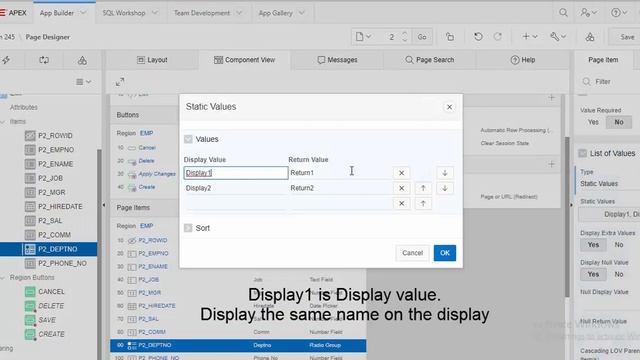Move Display1 row down
Viewport: 640px width, 360px height.
point(445,173)
